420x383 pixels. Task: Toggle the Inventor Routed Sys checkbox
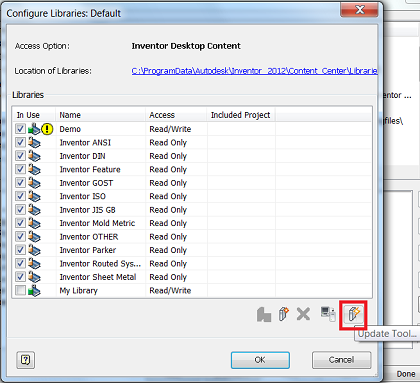pos(20,264)
